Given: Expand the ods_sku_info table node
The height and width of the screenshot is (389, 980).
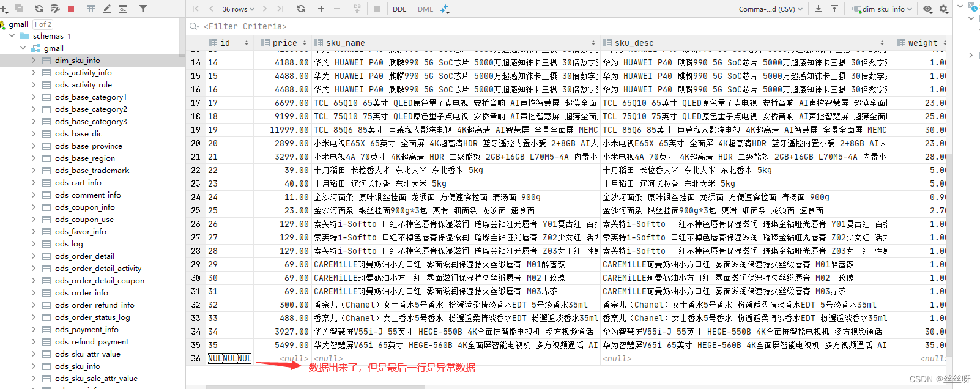Looking at the screenshot, I should (x=34, y=366).
